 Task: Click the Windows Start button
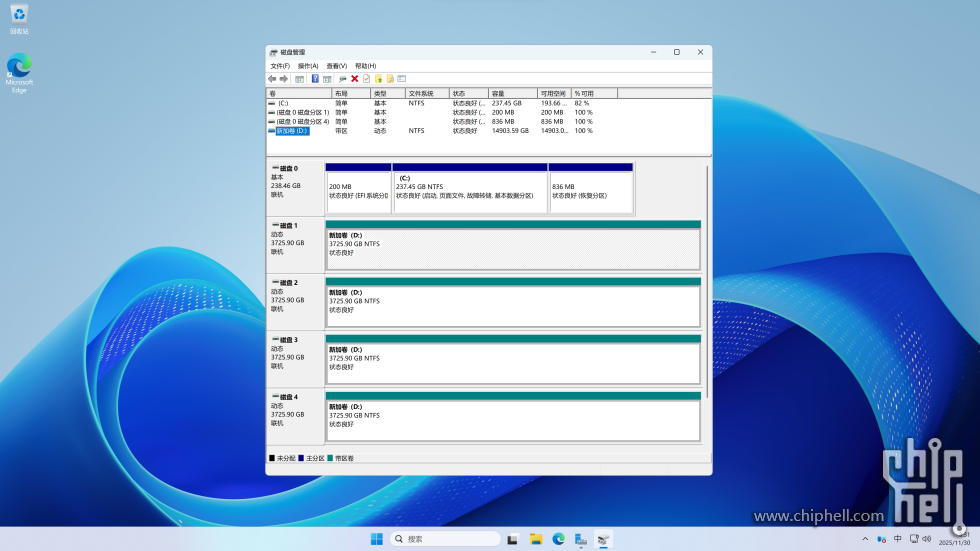tap(376, 539)
